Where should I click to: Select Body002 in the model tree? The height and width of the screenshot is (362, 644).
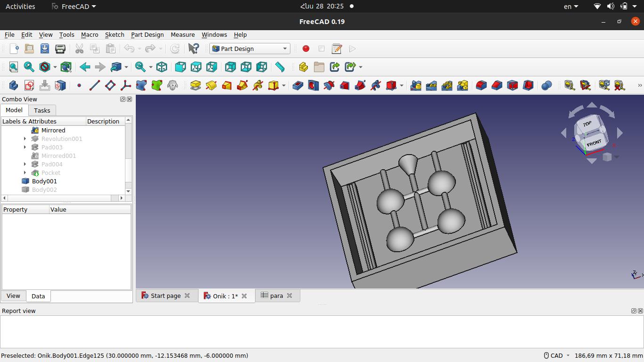[44, 189]
